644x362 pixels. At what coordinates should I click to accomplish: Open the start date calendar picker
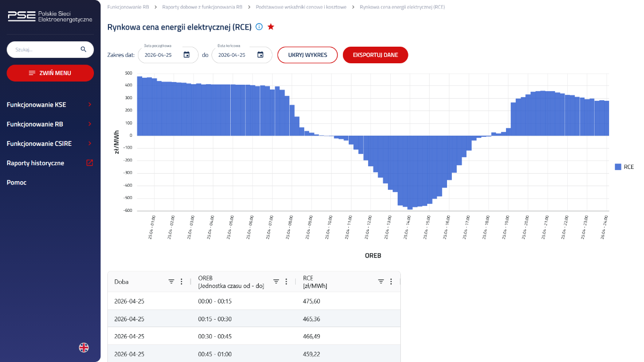tap(186, 55)
